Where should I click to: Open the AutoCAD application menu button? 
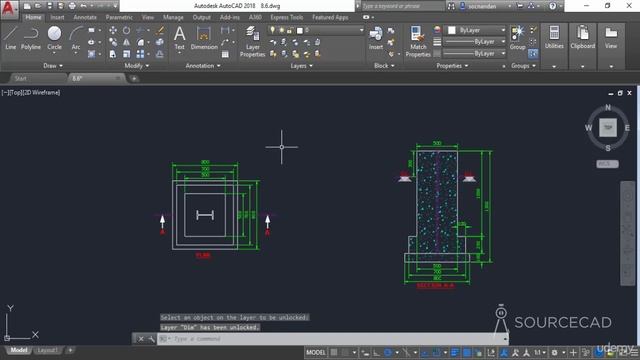click(x=9, y=9)
